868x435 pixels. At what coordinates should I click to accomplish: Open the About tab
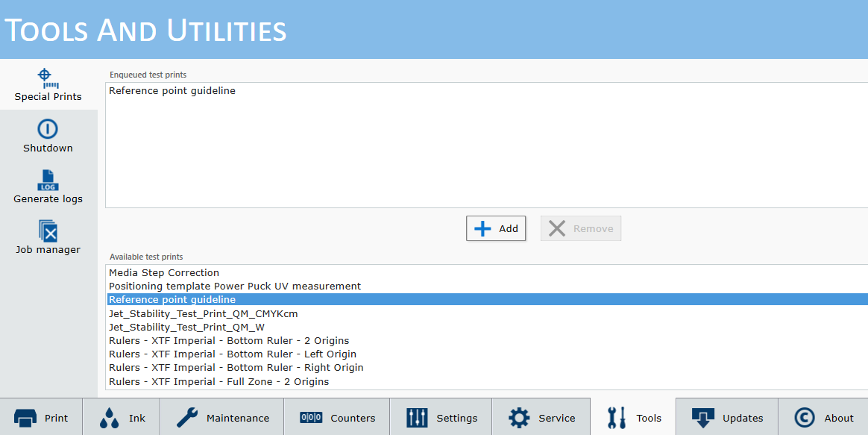(823, 418)
